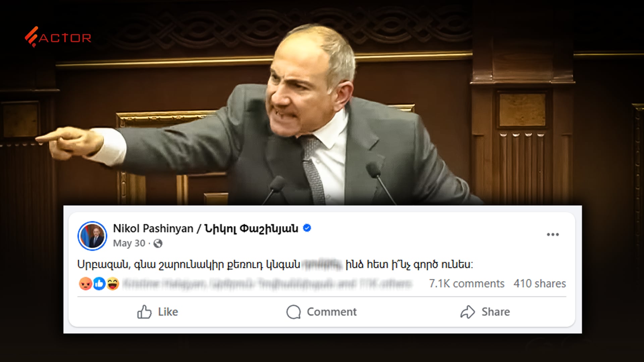View the 410 shares list
The height and width of the screenshot is (362, 644).
pyautogui.click(x=540, y=284)
